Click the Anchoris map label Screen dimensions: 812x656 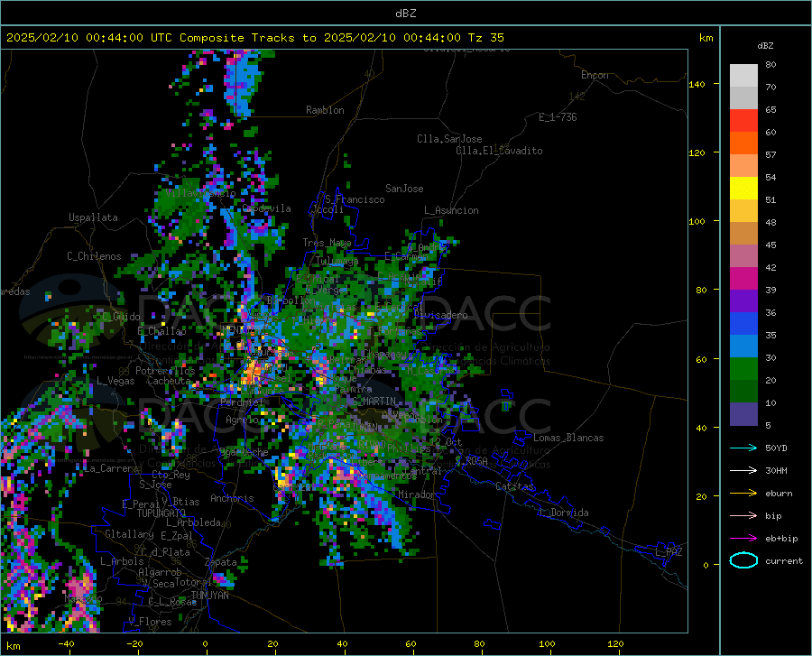pyautogui.click(x=232, y=499)
